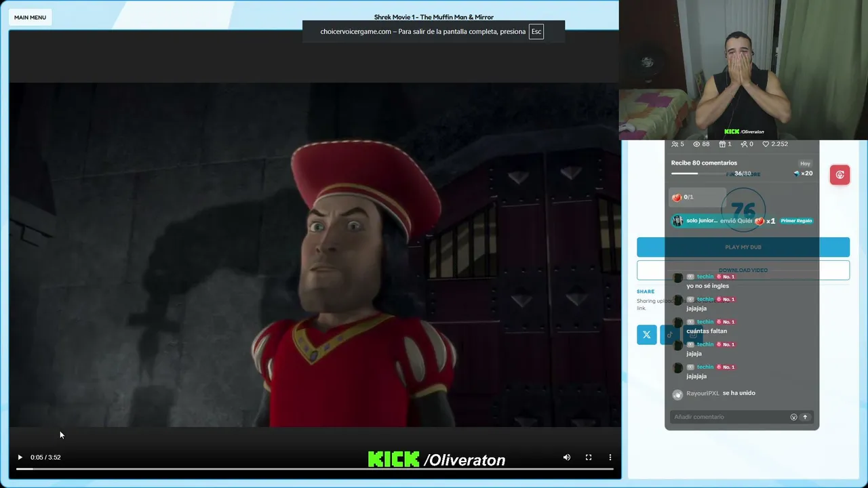Send the comment with arrow icon
The width and height of the screenshot is (868, 488).
point(805,417)
